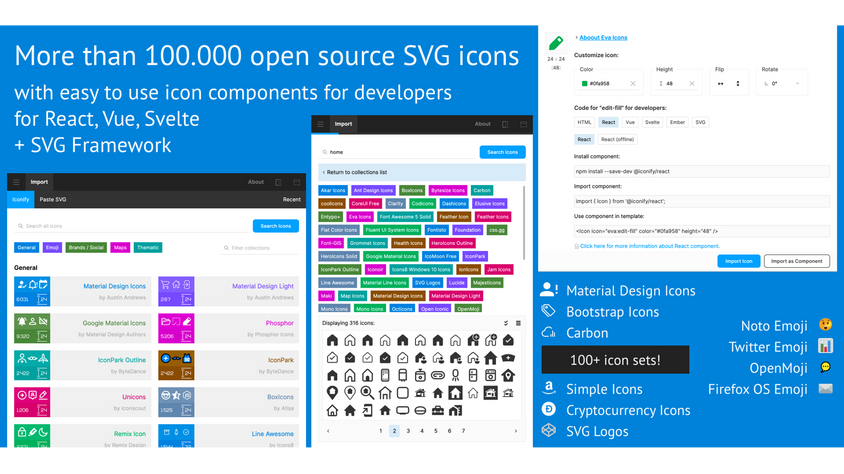Open About Eva Icons link
Screen dimensions: 844x474
(x=603, y=38)
